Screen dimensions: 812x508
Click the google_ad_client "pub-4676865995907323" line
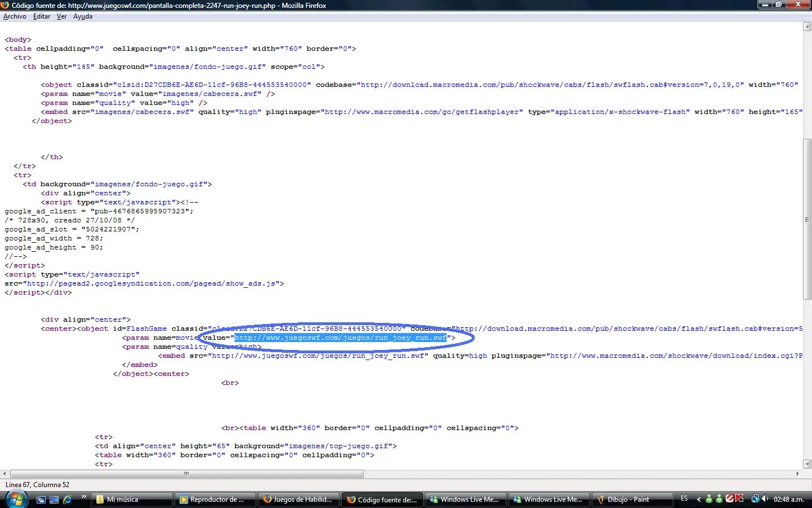click(99, 211)
